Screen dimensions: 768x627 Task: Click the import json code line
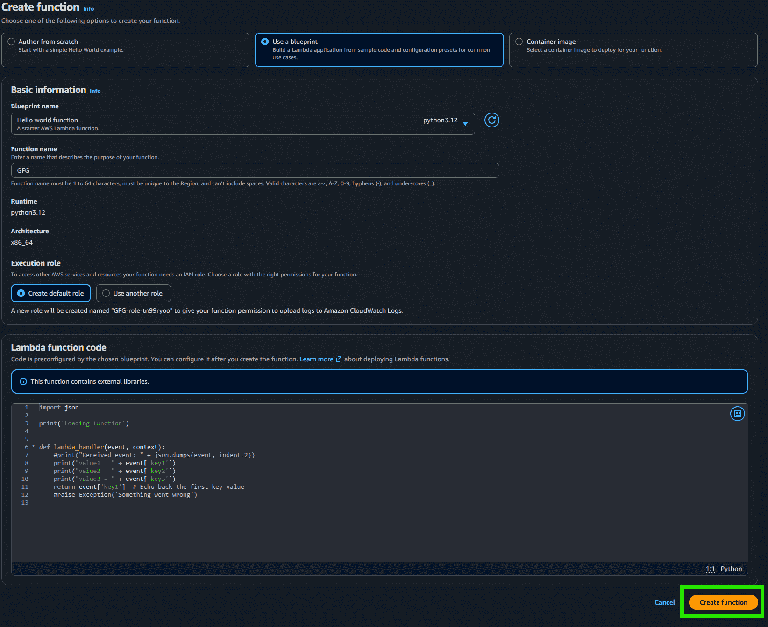point(59,407)
